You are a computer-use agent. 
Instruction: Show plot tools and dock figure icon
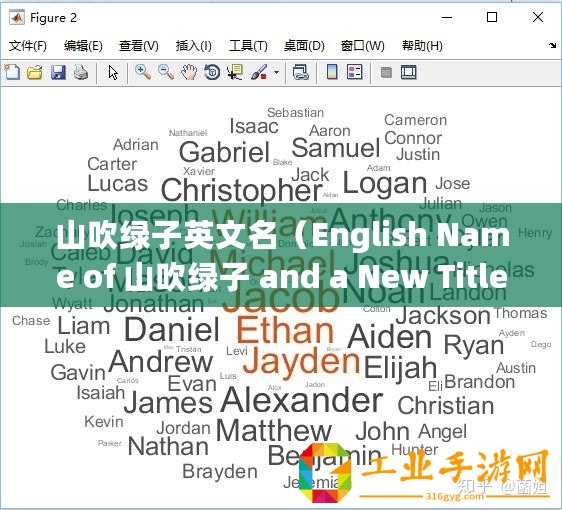[409, 72]
